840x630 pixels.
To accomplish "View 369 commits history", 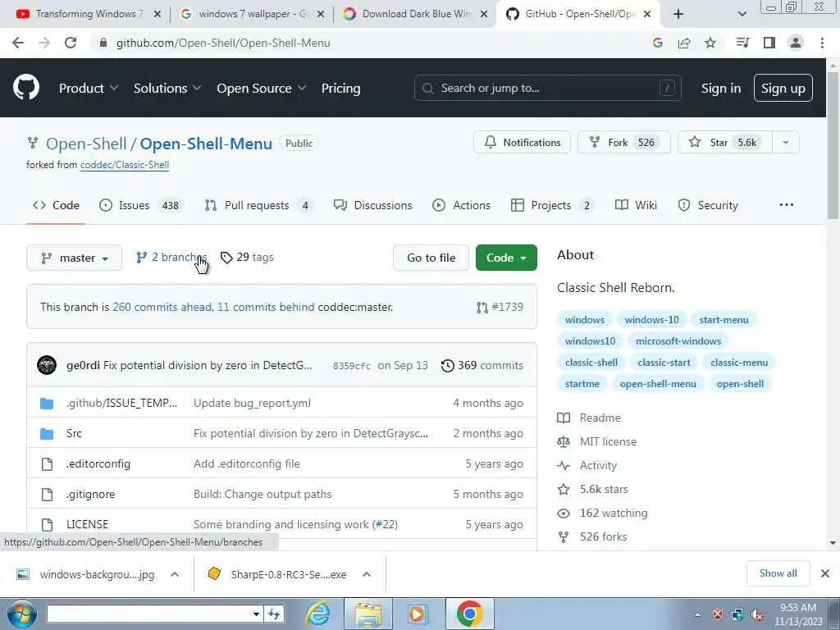I will coord(482,365).
